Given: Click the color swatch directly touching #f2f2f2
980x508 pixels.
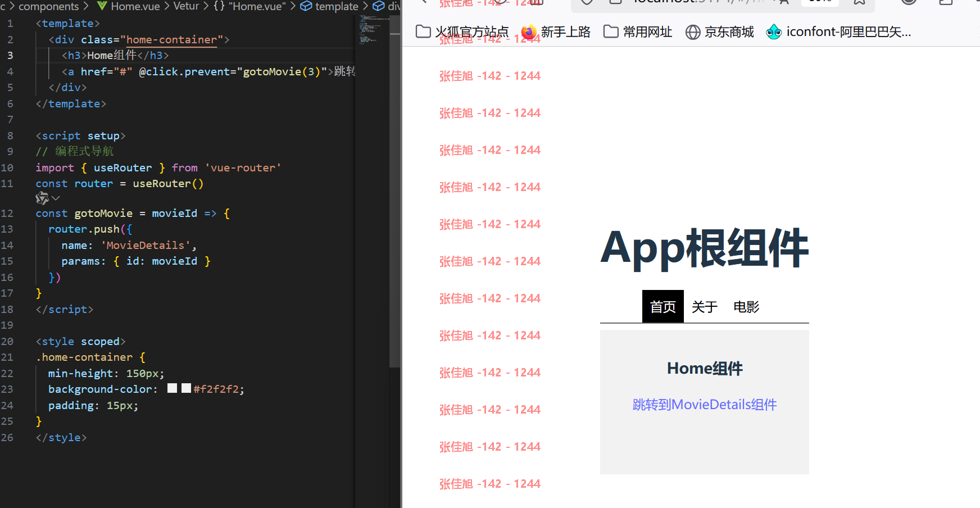Looking at the screenshot, I should pyautogui.click(x=186, y=388).
